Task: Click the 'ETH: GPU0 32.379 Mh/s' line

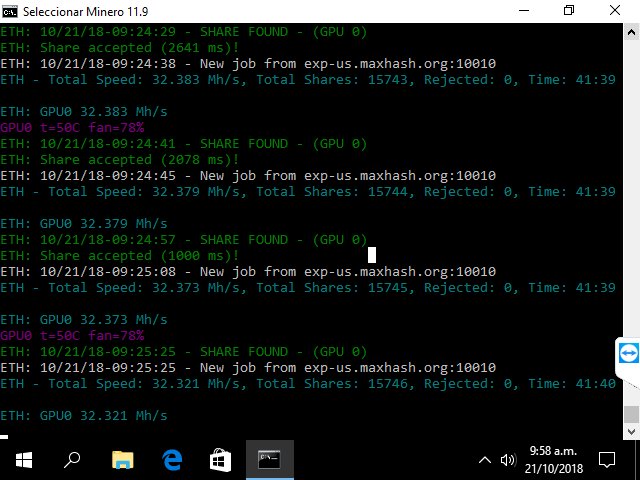Action: (84, 224)
